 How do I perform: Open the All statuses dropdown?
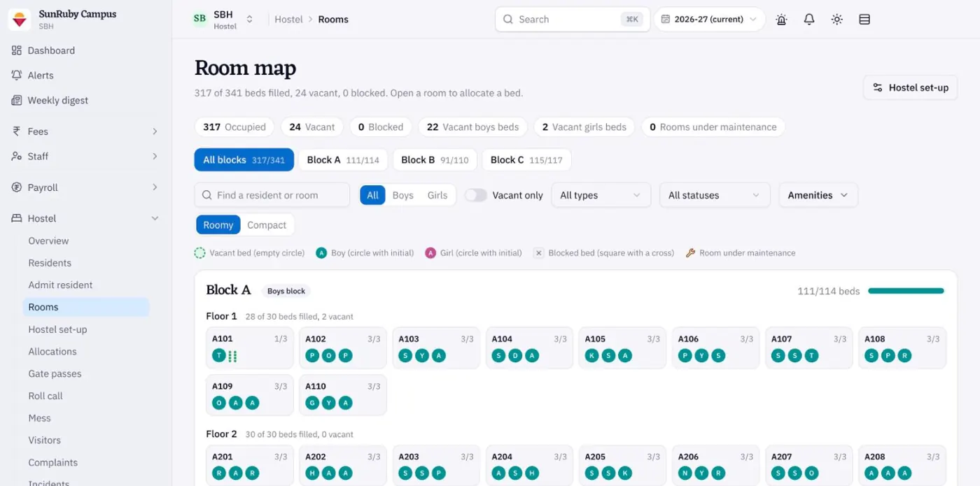[715, 196]
